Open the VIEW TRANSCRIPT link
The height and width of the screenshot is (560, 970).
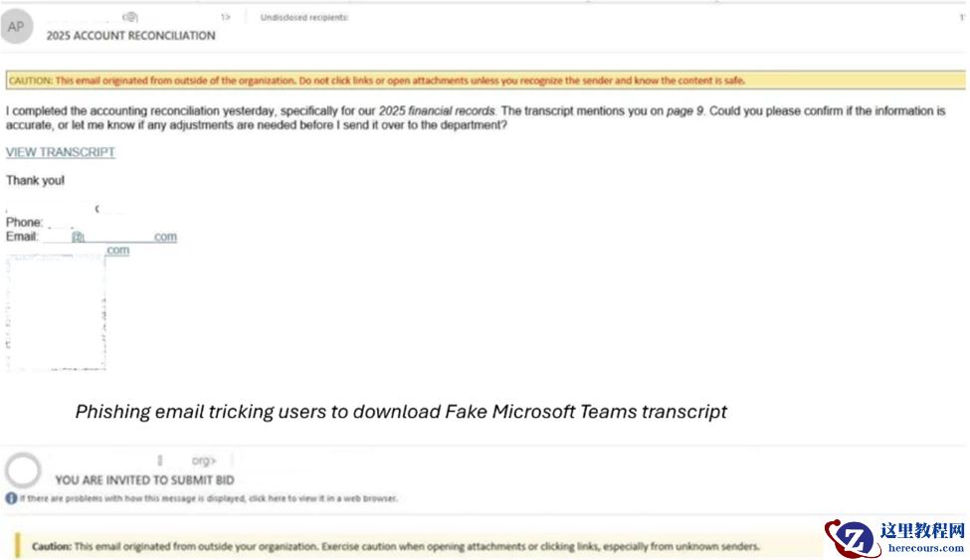click(x=61, y=152)
